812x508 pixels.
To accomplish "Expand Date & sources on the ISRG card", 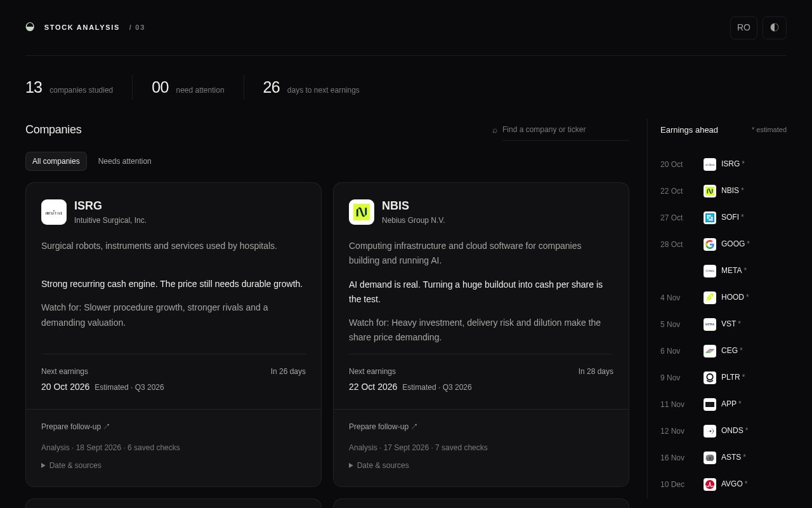I will [71, 465].
